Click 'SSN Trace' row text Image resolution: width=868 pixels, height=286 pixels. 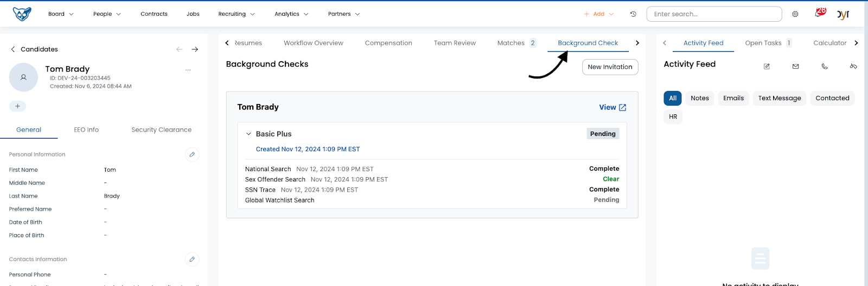coord(260,190)
